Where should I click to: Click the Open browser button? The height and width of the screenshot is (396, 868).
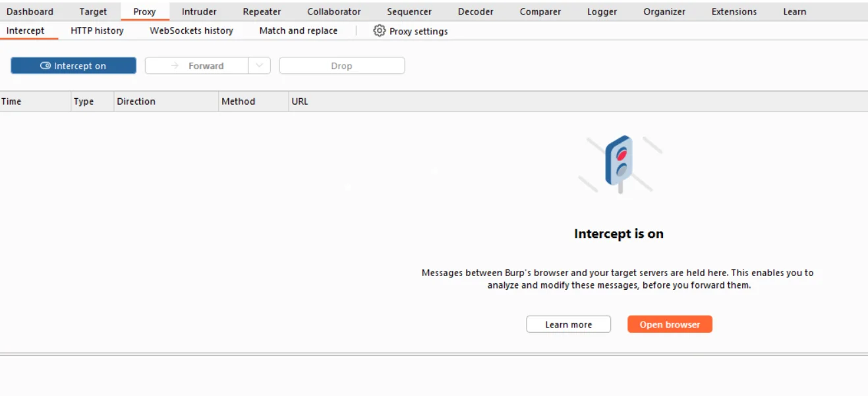[670, 324]
